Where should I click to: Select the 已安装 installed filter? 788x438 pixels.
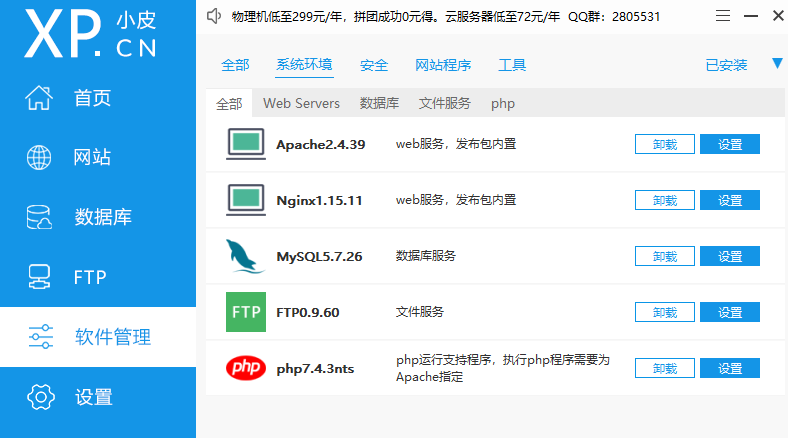(x=726, y=65)
